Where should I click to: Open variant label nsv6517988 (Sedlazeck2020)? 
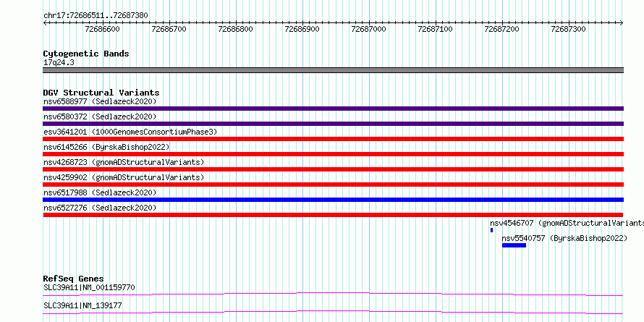[x=100, y=192]
